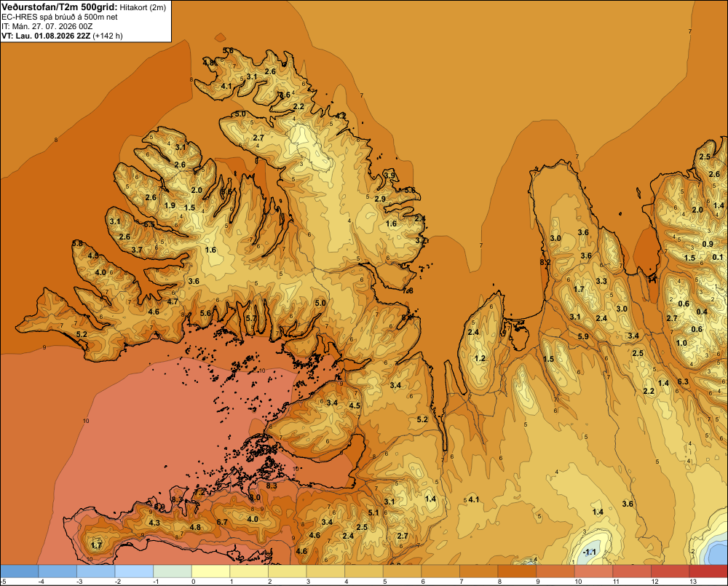The width and height of the screenshot is (728, 586).
Task: Select the red swatch right of 13
Action: point(708,571)
